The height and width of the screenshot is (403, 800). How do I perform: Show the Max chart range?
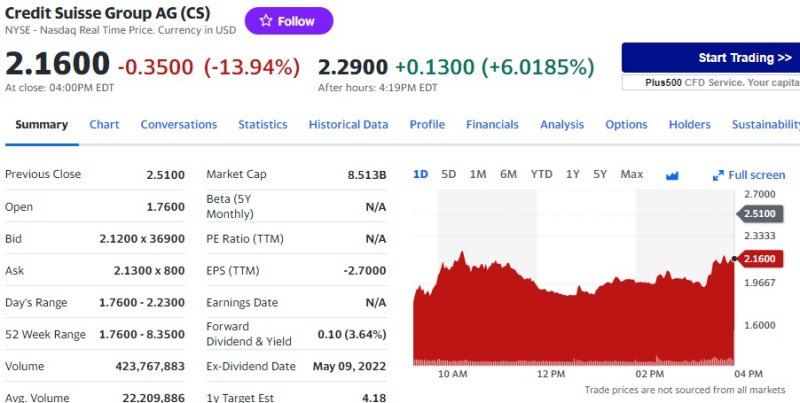click(631, 174)
